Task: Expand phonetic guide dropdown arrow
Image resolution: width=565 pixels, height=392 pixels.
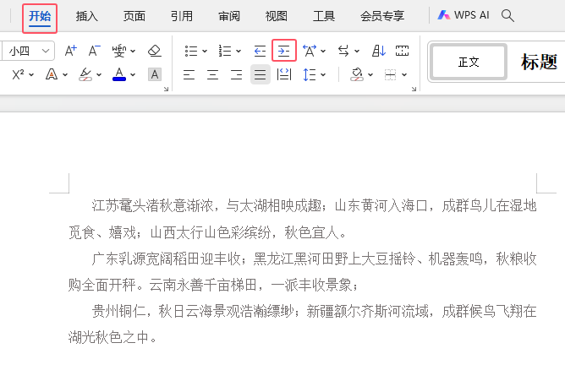Action: coord(133,52)
